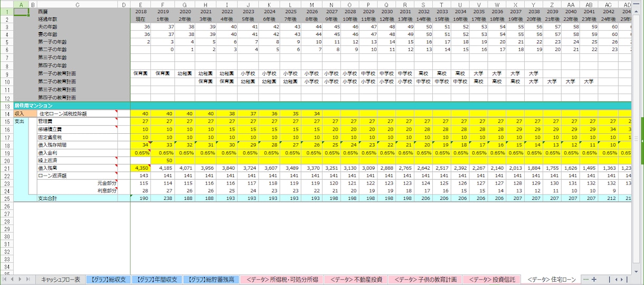Click the 固定資産税 label cell
Viewport: 644px width, 285px height.
pyautogui.click(x=78, y=137)
